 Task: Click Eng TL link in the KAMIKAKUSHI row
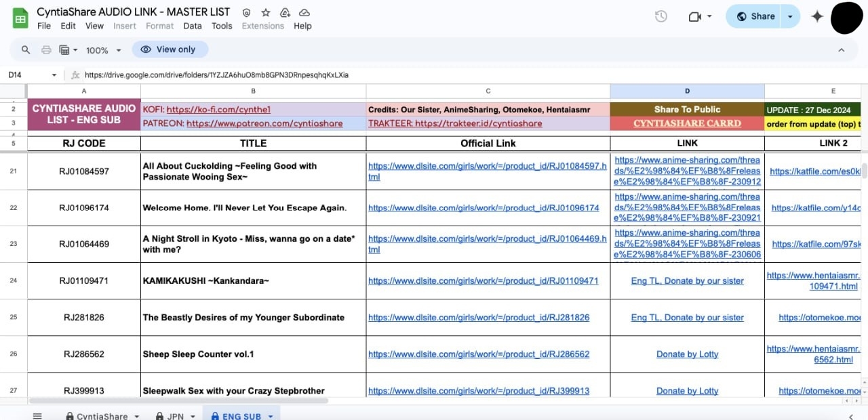click(687, 280)
